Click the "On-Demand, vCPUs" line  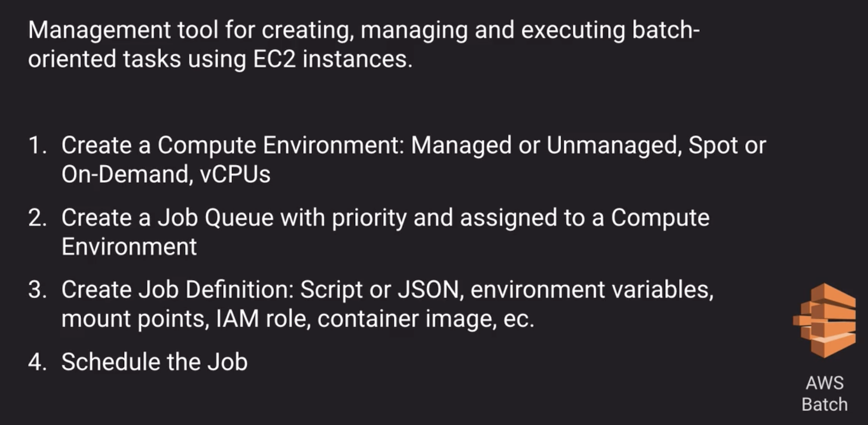(166, 174)
